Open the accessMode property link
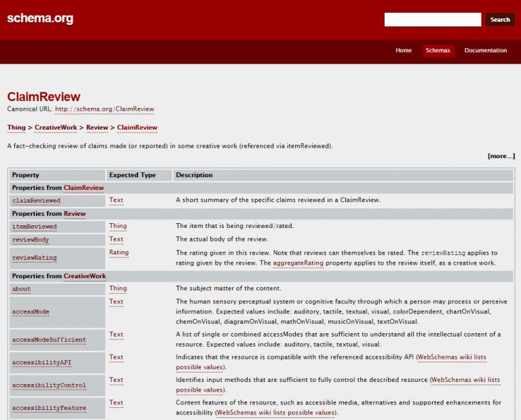521x420 pixels. click(x=31, y=312)
